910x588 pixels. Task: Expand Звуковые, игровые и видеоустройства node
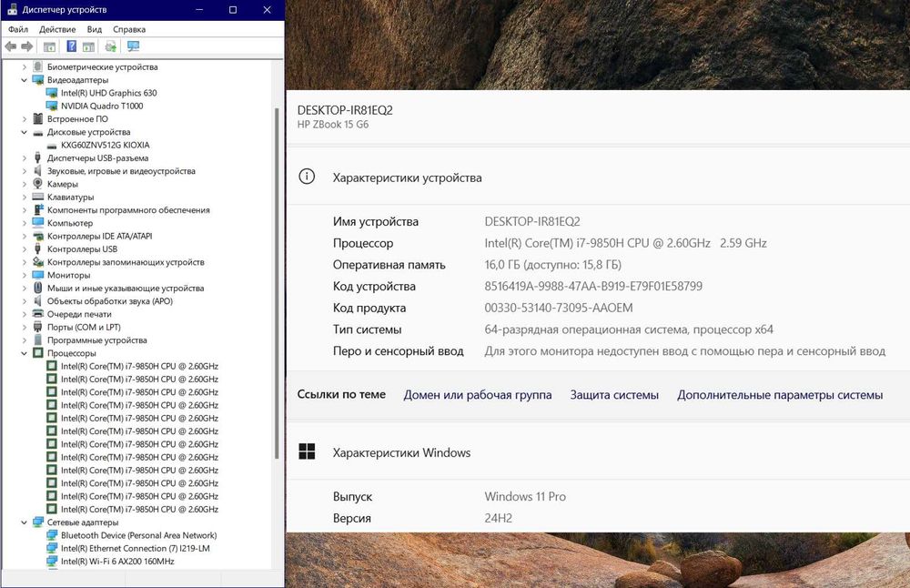pyautogui.click(x=24, y=171)
